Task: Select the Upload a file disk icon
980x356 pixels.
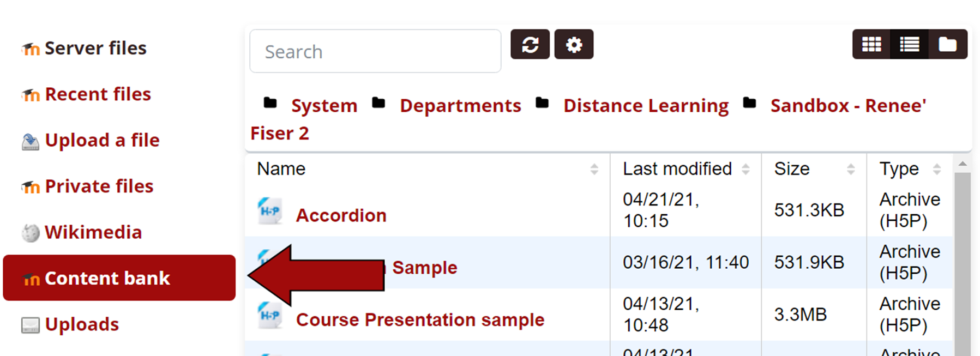Action: click(x=30, y=141)
